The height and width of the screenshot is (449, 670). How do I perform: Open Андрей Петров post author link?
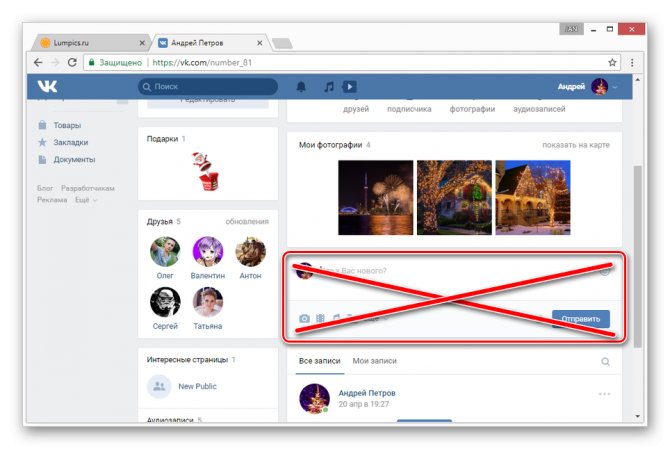(x=367, y=393)
